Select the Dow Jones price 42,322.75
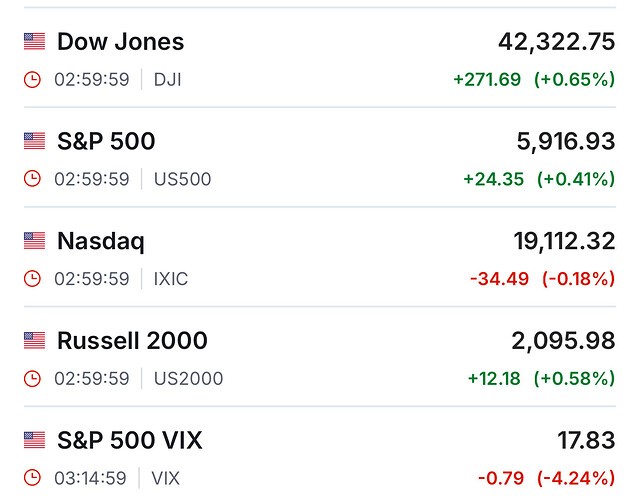640x500 pixels. (x=556, y=42)
